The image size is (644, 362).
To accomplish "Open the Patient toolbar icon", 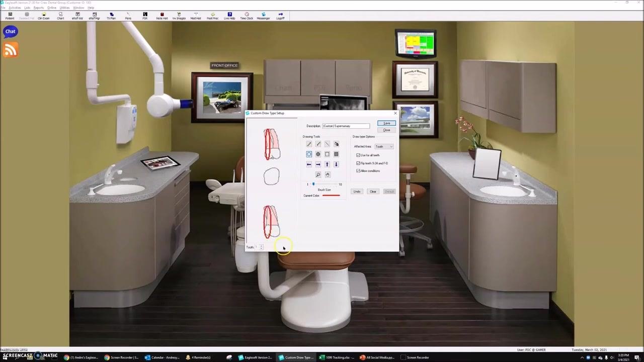I will [10, 16].
